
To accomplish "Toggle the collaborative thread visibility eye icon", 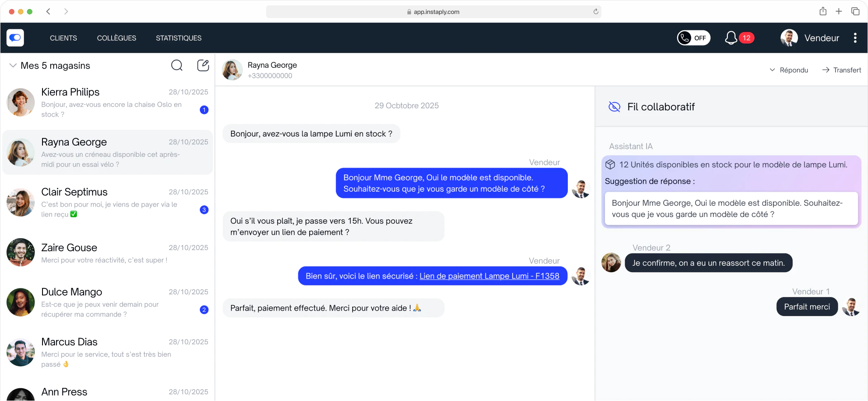I will pos(614,107).
